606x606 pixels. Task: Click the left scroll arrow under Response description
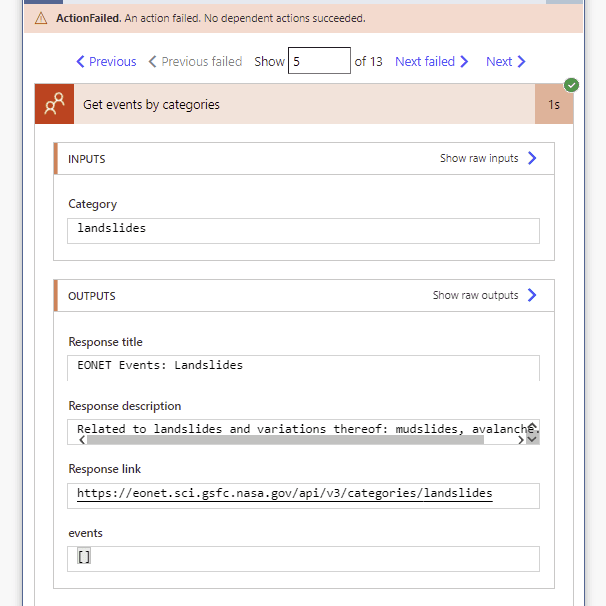[82, 440]
